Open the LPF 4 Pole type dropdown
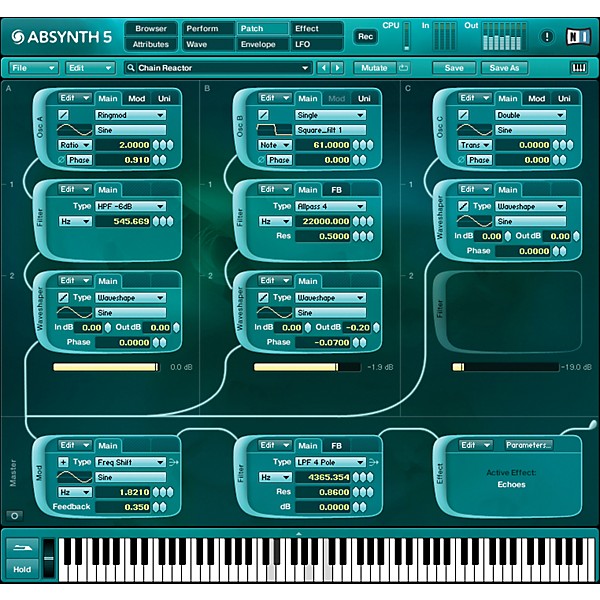 click(x=330, y=462)
